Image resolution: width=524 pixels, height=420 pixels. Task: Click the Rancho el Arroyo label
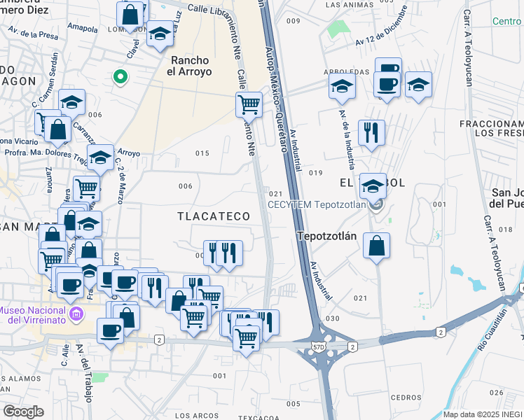(189, 66)
